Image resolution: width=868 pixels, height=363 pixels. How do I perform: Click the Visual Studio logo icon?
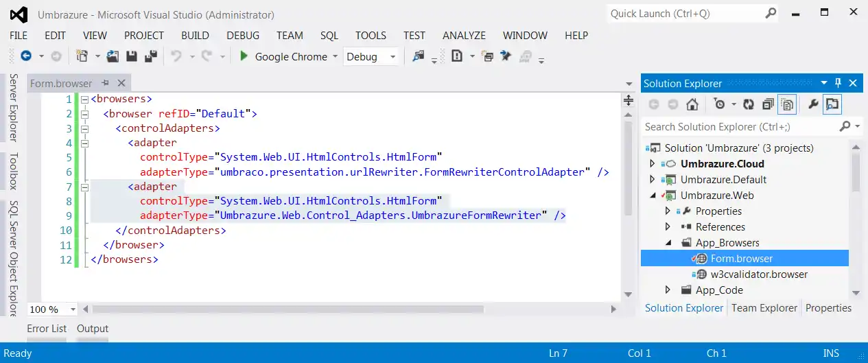click(20, 14)
